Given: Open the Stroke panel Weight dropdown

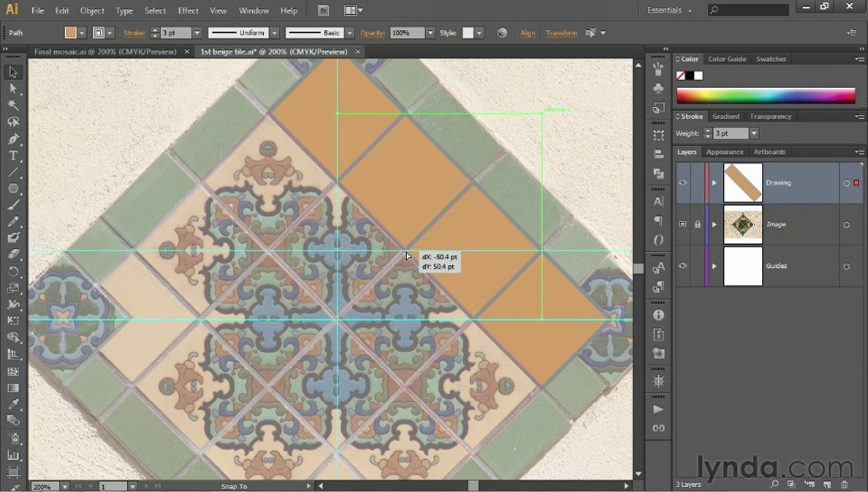Looking at the screenshot, I should 754,133.
